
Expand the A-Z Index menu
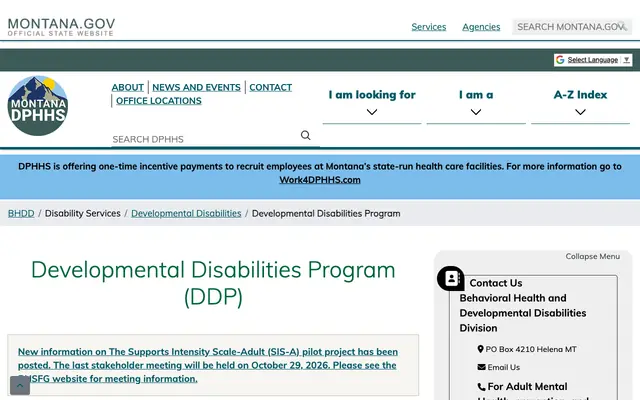[x=580, y=102]
